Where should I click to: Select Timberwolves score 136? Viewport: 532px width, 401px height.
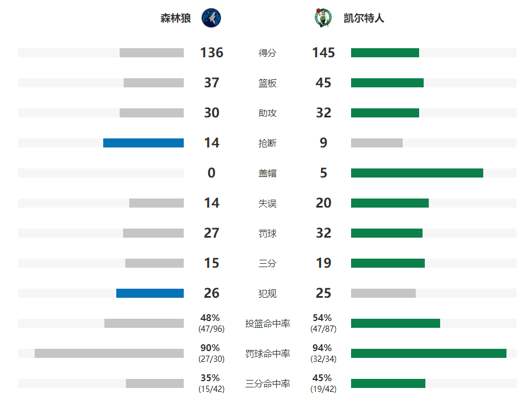(212, 53)
